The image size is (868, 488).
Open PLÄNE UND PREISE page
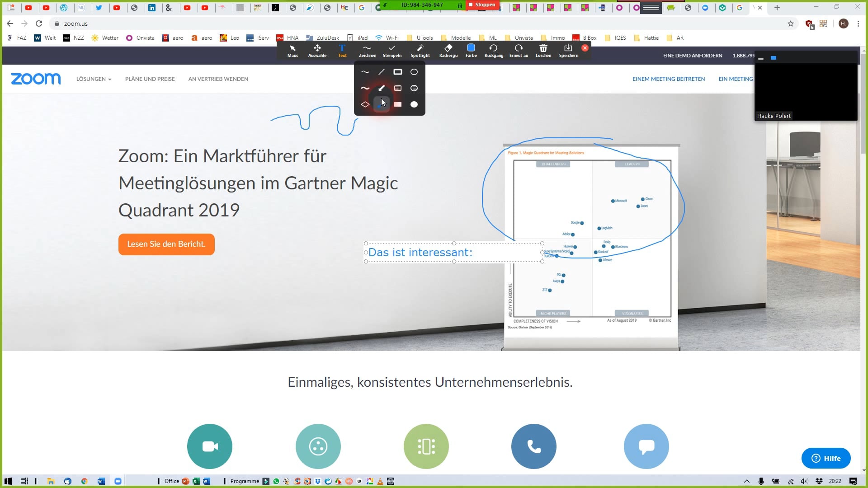(150, 79)
